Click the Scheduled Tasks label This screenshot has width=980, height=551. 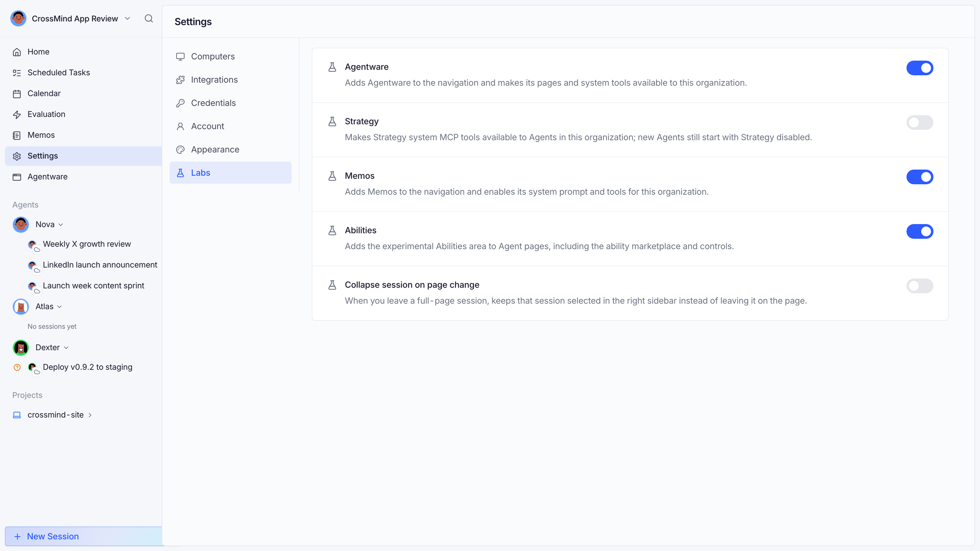tap(58, 73)
